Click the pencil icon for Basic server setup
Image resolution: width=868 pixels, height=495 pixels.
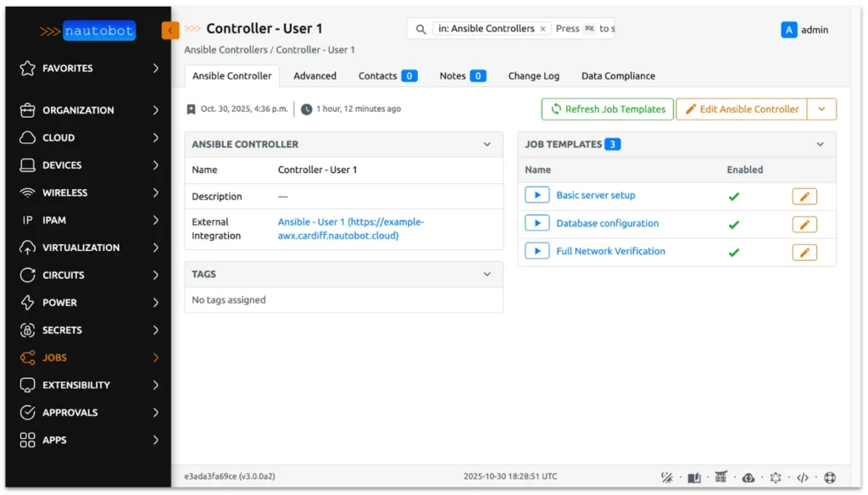click(804, 197)
